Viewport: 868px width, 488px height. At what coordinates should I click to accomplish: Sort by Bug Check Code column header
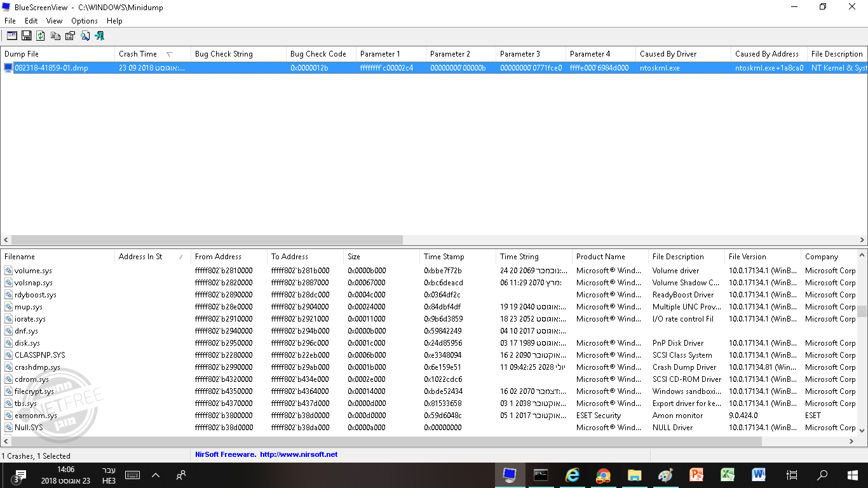click(321, 54)
